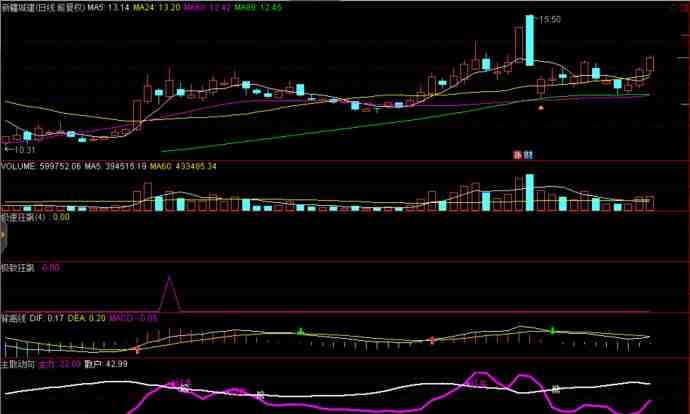This screenshot has height=414, width=690.
Task: Click the 主散动向 indicator name
Action: coord(18,364)
